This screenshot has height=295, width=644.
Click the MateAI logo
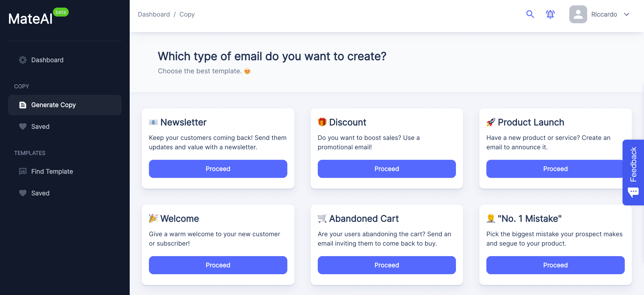[30, 19]
